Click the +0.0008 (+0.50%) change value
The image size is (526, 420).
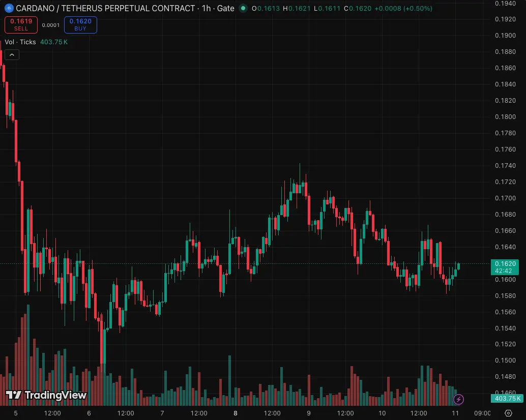point(403,8)
